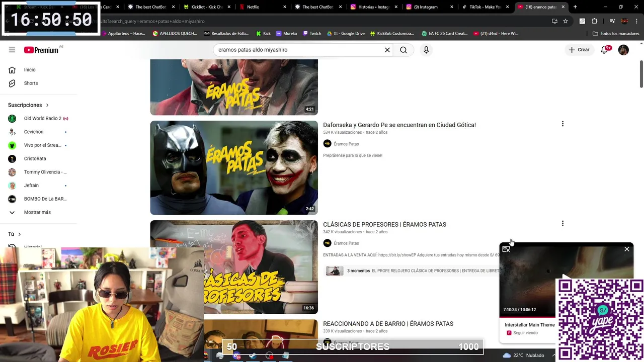The image size is (644, 362).
Task: Open Dafonseka y Gerardo Pe video title
Action: click(x=399, y=125)
